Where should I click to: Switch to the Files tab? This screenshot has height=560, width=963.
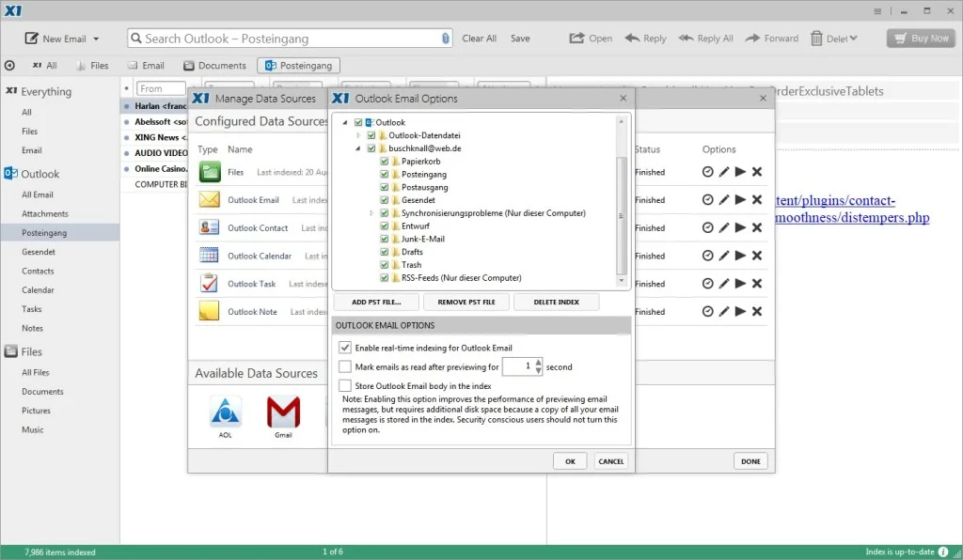[92, 65]
